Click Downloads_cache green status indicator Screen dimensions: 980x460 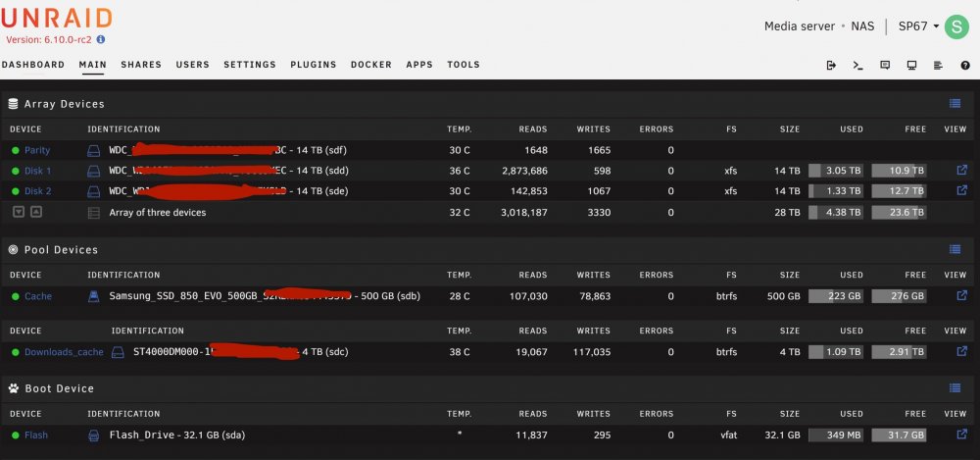(x=16, y=352)
